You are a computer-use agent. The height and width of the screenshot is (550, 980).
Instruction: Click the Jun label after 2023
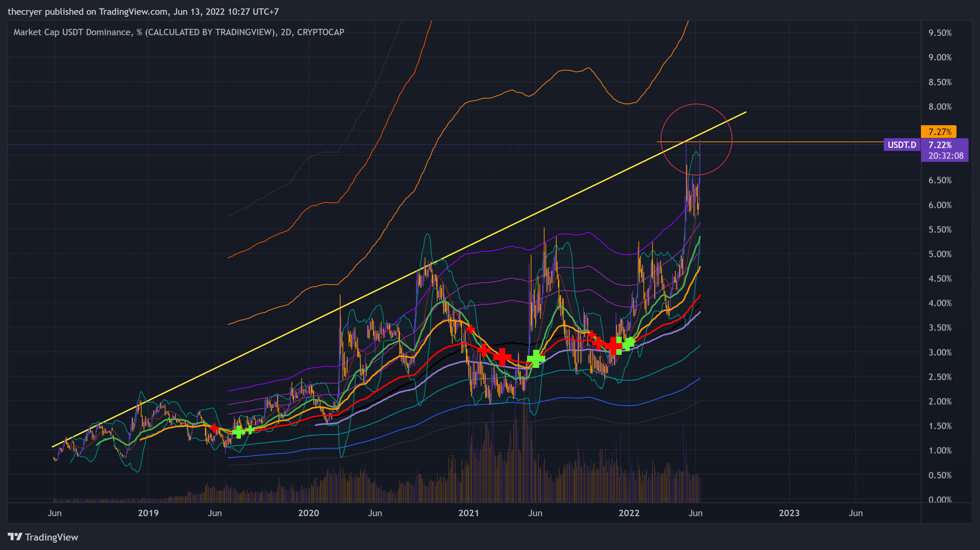(x=856, y=513)
